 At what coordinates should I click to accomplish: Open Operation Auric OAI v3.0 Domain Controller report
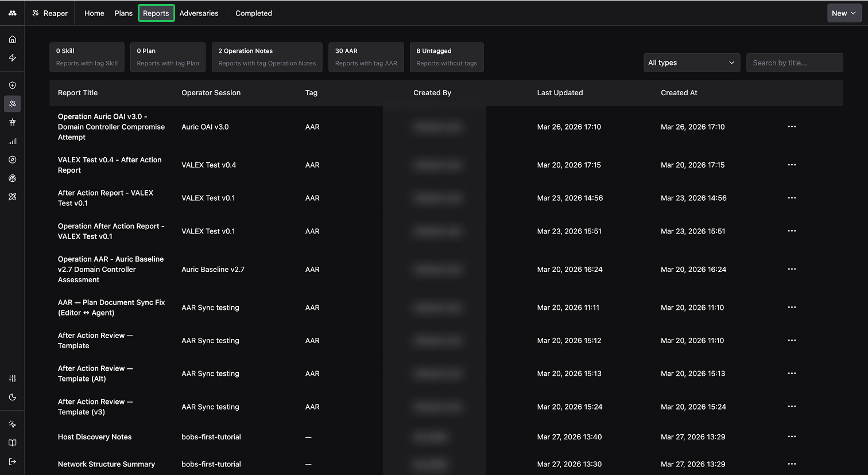[x=111, y=127]
